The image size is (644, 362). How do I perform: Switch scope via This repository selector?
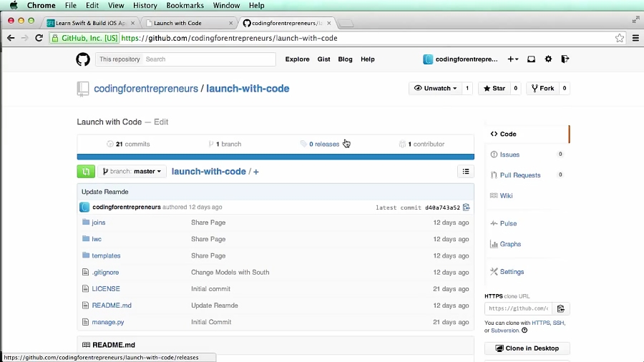[119, 59]
